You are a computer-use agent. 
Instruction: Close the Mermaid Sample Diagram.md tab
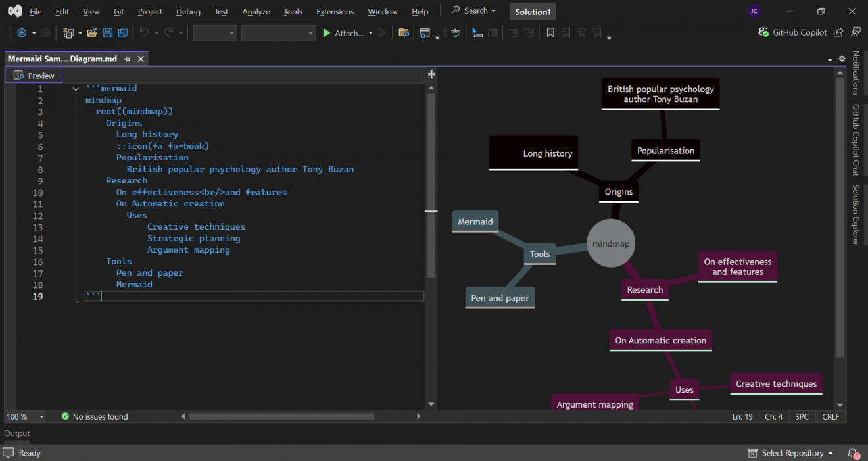coord(141,59)
